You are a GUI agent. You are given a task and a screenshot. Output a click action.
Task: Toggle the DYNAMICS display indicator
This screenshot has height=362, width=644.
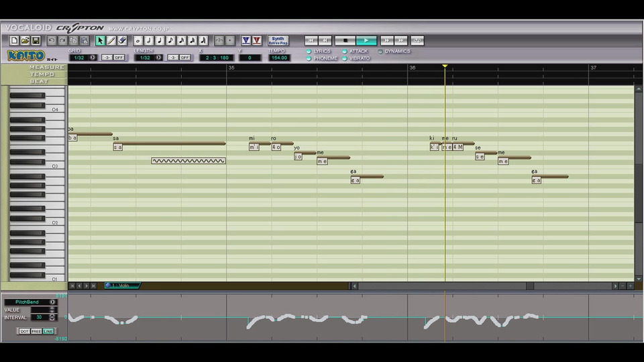click(380, 52)
